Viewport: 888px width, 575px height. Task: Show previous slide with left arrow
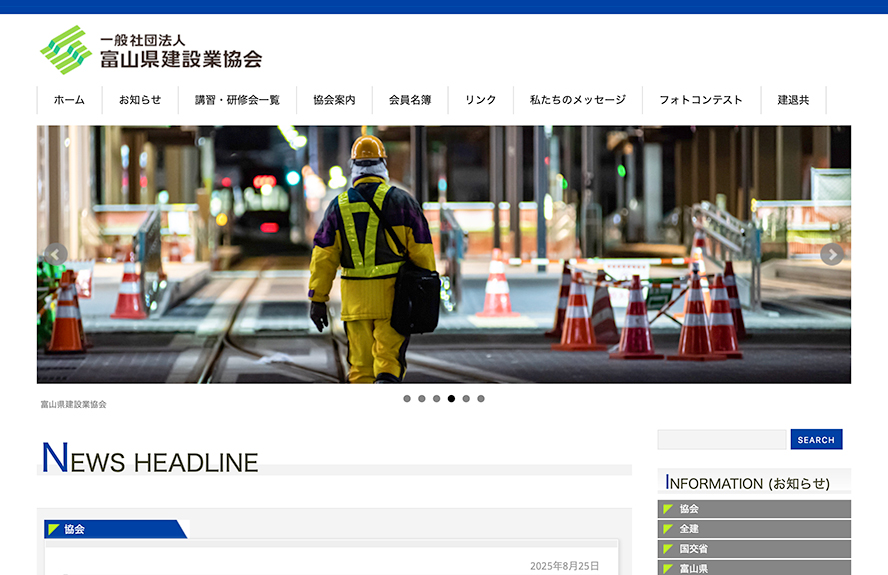coord(56,255)
